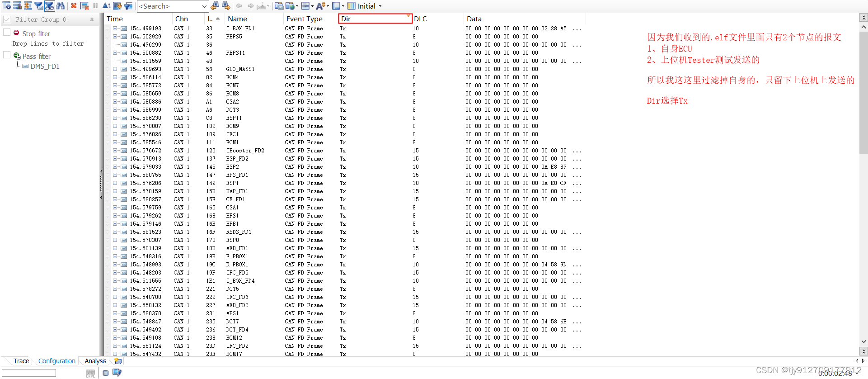
Task: Switch to the Analysis tab
Action: tap(95, 361)
